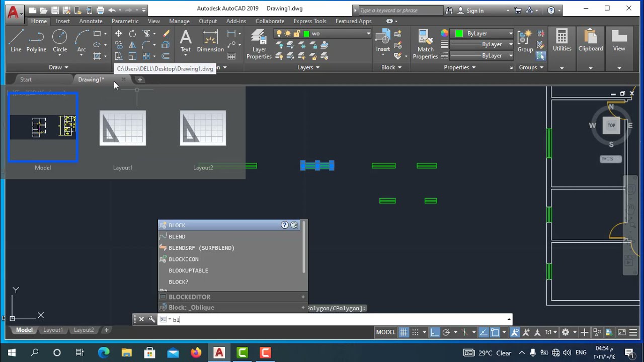Image resolution: width=644 pixels, height=362 pixels.
Task: Toggle annotation objects visibility in status bar
Action: click(x=515, y=332)
